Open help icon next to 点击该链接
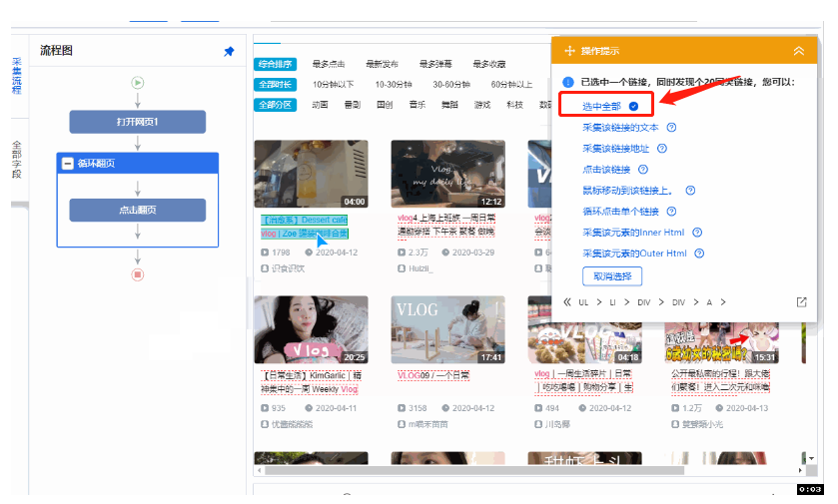 pyautogui.click(x=643, y=170)
